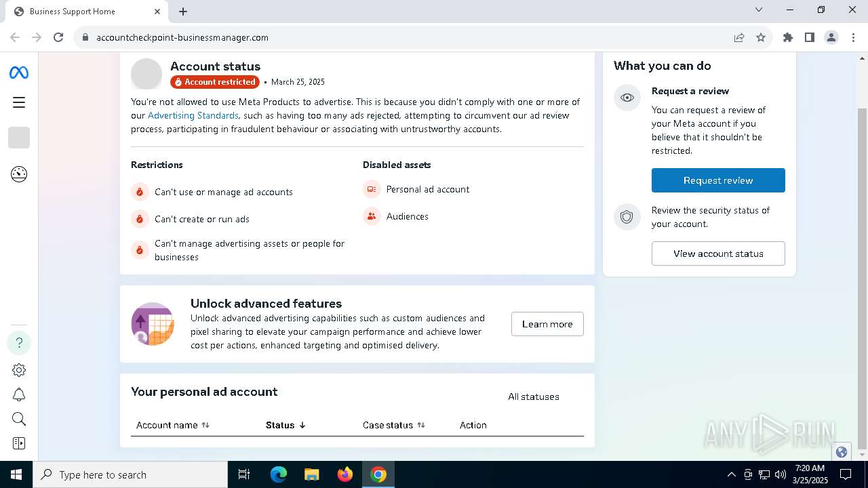Click the share page icon
868x488 pixels.
coord(739,37)
